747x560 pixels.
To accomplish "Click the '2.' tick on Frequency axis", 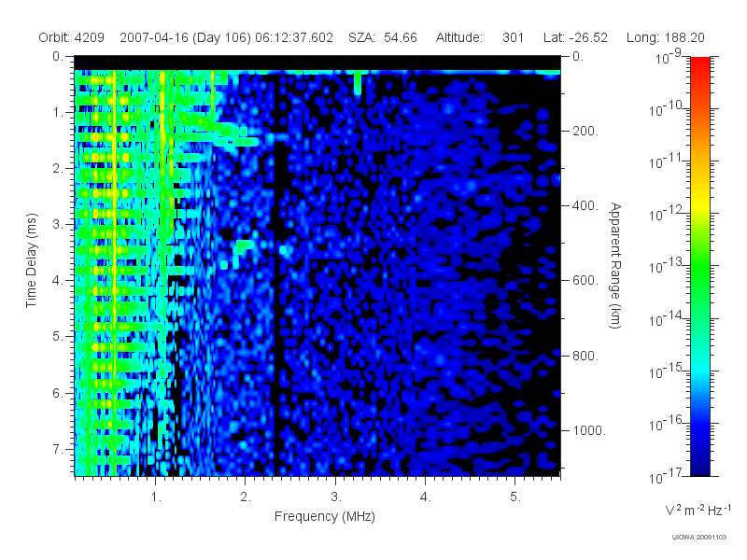I will pos(246,497).
